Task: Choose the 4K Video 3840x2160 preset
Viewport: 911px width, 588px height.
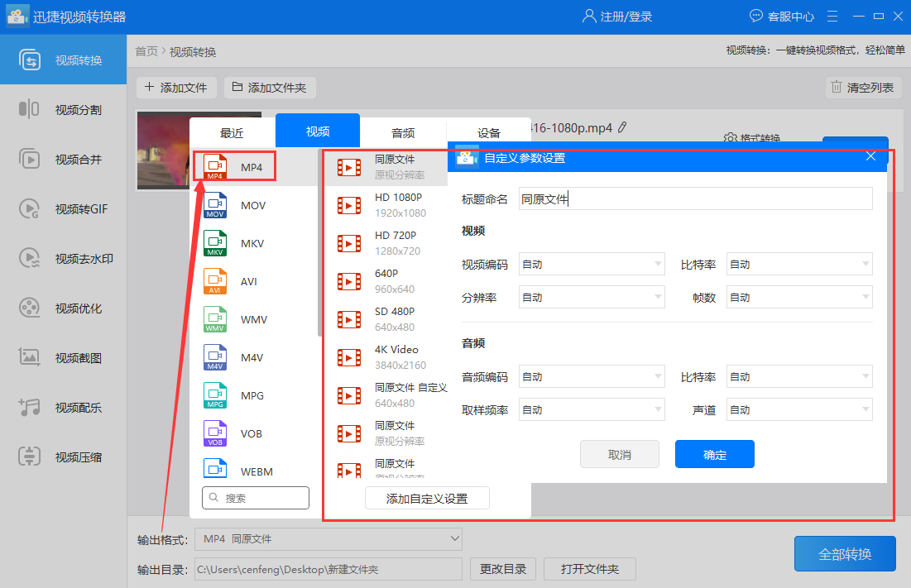Action: tap(386, 357)
